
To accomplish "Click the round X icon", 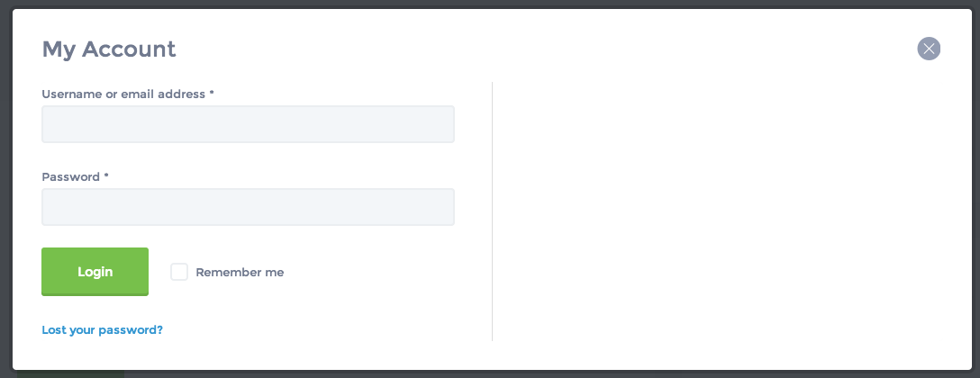I will pos(929,49).
